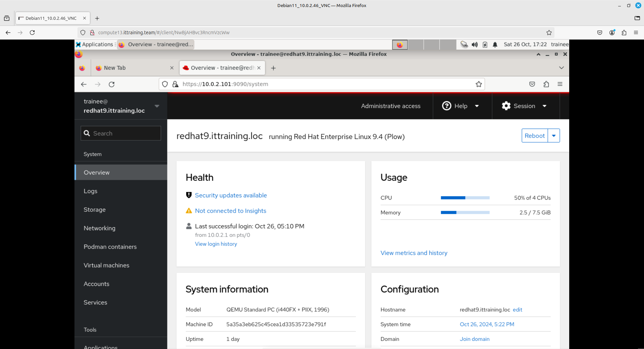Click the power manager battery icon
This screenshot has height=349, width=644.
[x=485, y=44]
